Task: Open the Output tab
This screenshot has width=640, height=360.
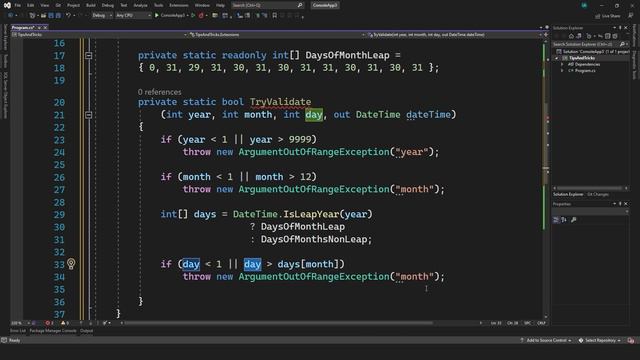Action: pyautogui.click(x=87, y=331)
